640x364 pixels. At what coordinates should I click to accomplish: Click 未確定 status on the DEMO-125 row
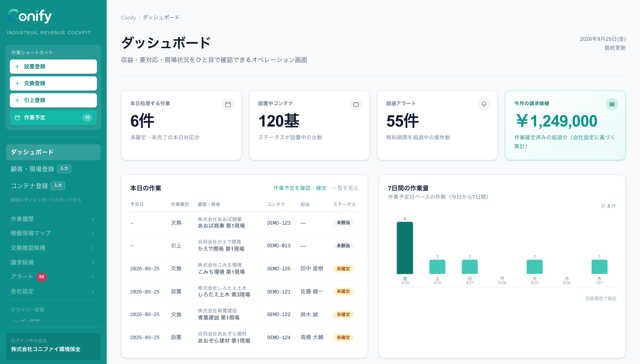tap(343, 269)
